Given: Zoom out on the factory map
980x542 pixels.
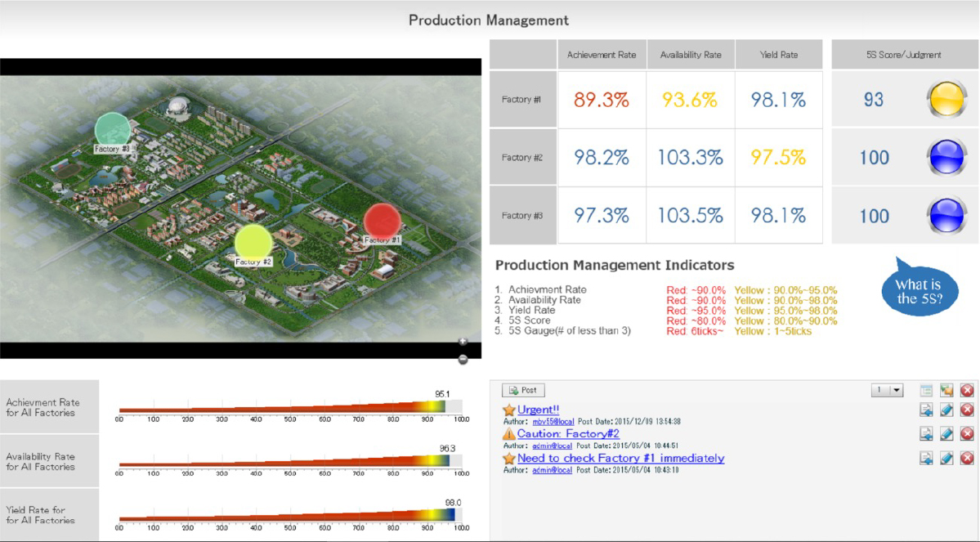Looking at the screenshot, I should [x=463, y=359].
